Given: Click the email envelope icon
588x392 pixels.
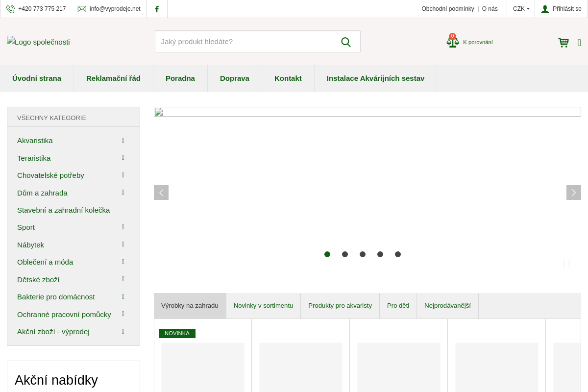Looking at the screenshot, I should 82,9.
